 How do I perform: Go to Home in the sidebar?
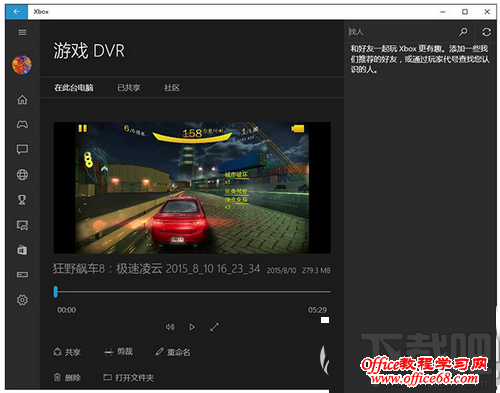coord(22,99)
